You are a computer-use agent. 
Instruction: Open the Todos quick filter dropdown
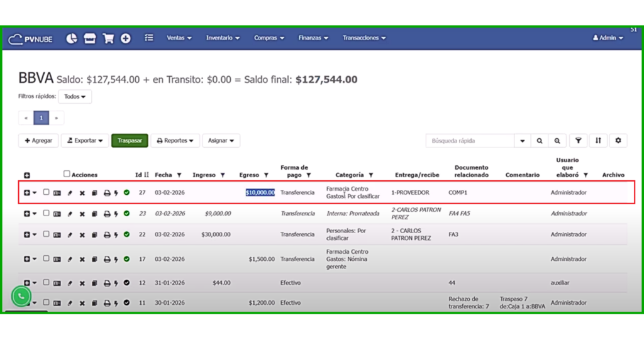click(75, 97)
